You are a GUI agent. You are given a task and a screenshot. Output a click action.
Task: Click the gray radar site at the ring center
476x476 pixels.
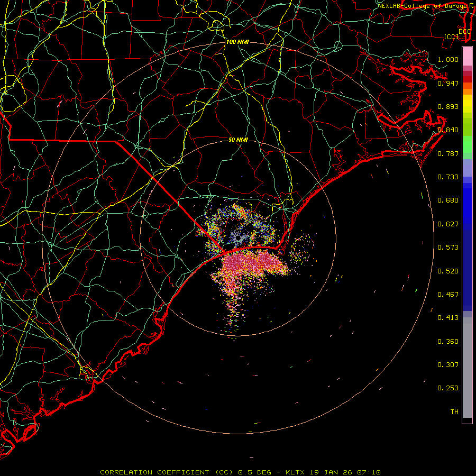[239, 239]
